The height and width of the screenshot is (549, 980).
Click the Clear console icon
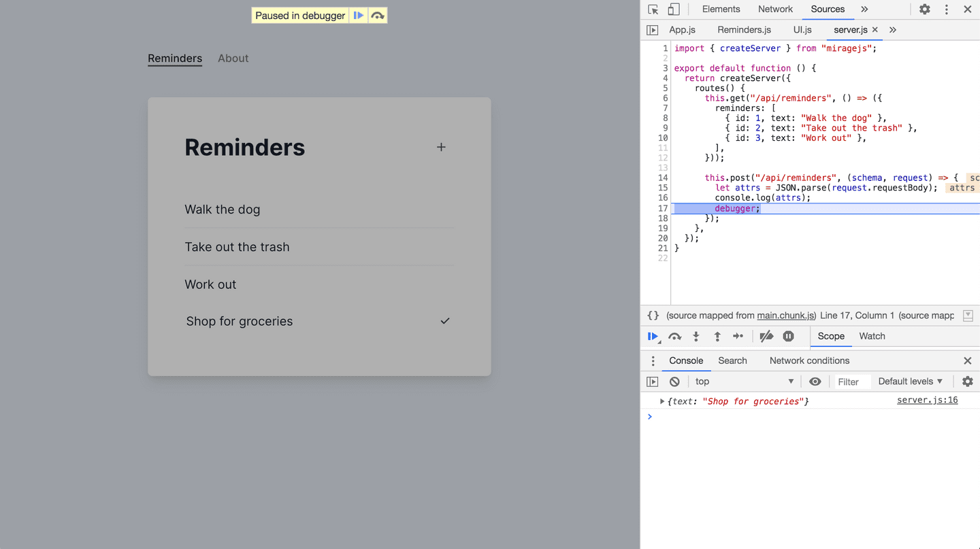[674, 381]
